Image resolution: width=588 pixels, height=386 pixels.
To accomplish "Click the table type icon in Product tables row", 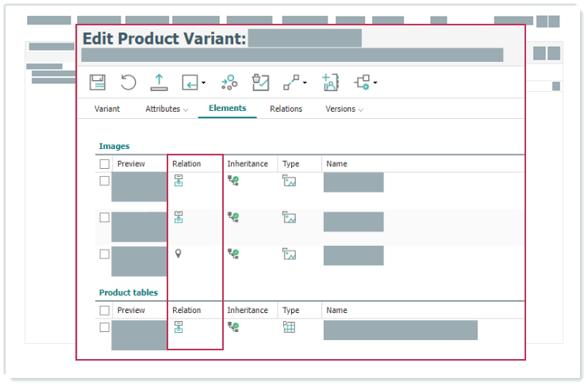I will 290,327.
